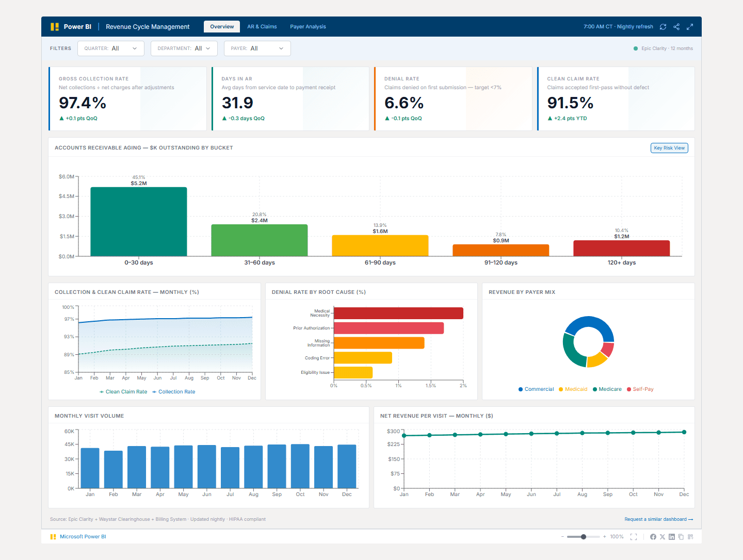Viewport: 743px width, 560px height.
Task: Click green trend arrow on Denial Rate card
Action: pos(387,119)
